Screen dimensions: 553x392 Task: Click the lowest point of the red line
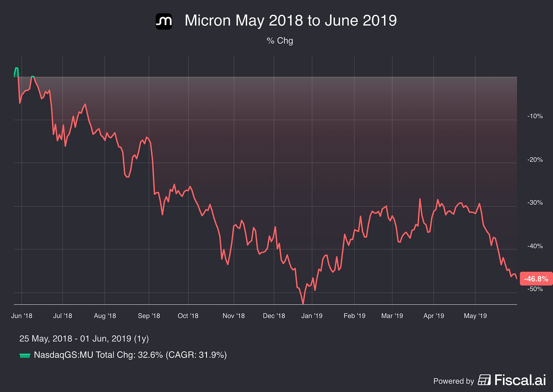coord(303,303)
